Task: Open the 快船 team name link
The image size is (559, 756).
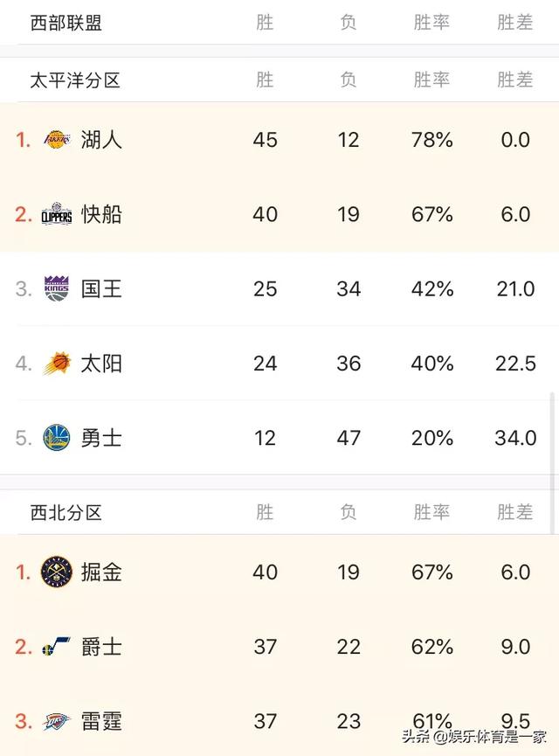Action: 101,214
